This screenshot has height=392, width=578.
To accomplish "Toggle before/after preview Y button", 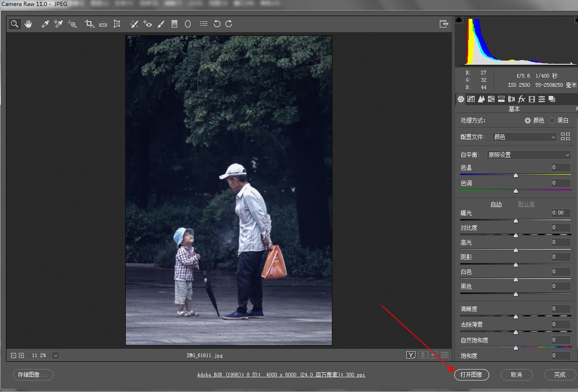I will click(x=410, y=355).
